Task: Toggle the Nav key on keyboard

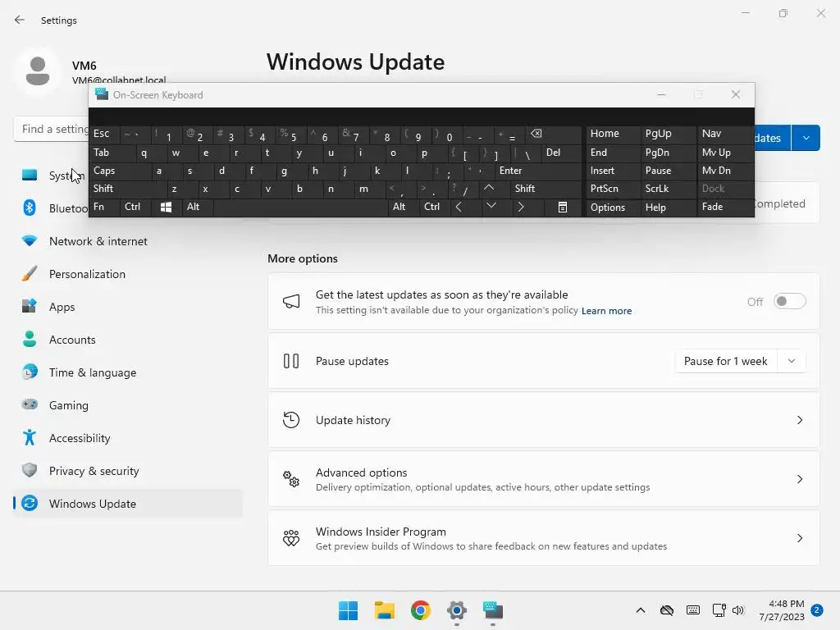Action: click(725, 134)
